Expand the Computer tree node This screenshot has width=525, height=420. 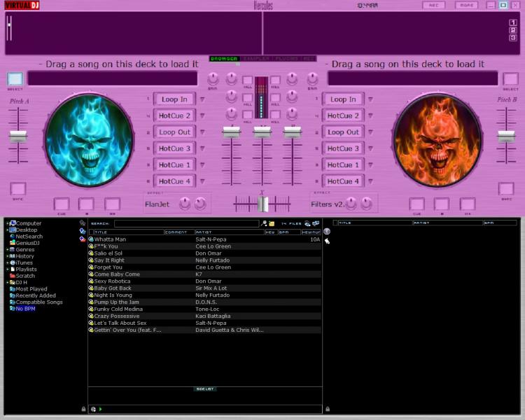point(8,223)
